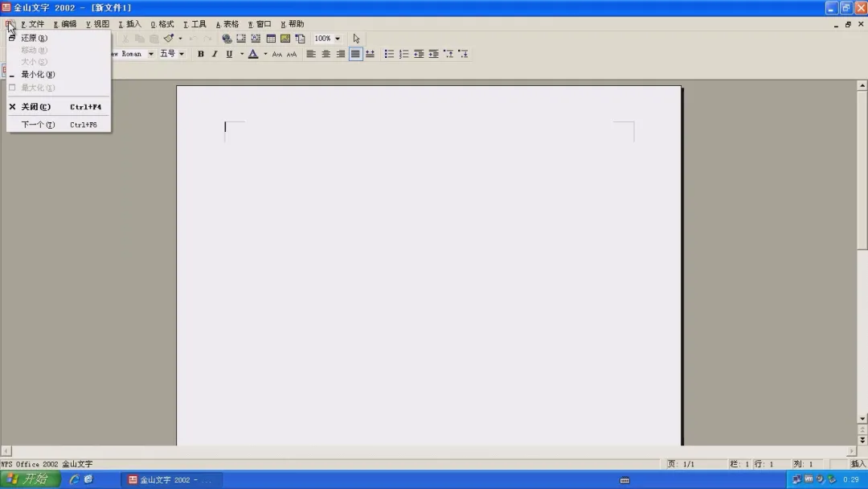Click the grayed-out cut scissors icon

(x=125, y=39)
